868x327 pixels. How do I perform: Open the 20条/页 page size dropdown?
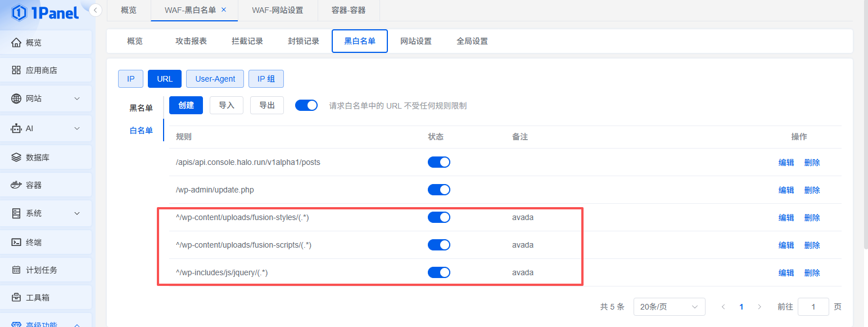pos(669,307)
